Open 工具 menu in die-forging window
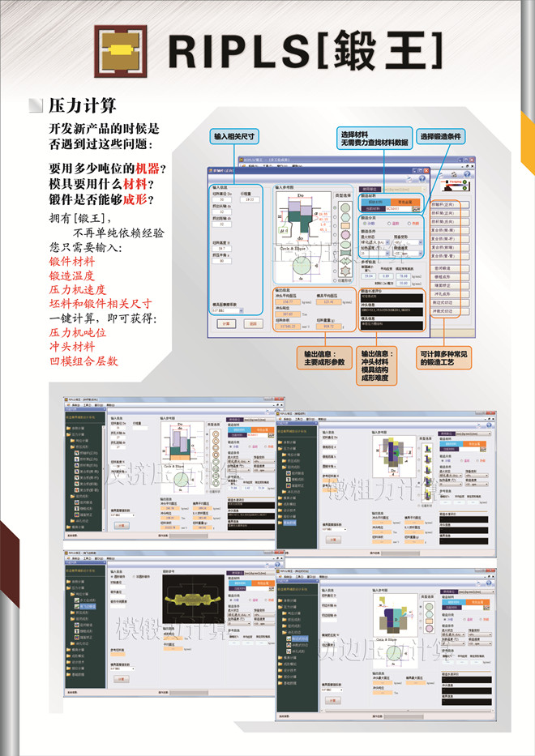The width and height of the screenshot is (535, 756). [x=88, y=559]
